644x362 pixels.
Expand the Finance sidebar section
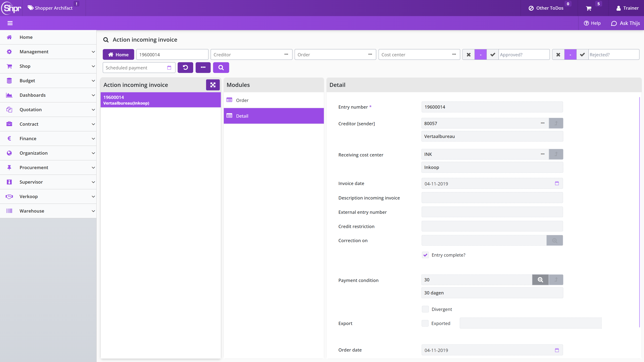coord(48,139)
